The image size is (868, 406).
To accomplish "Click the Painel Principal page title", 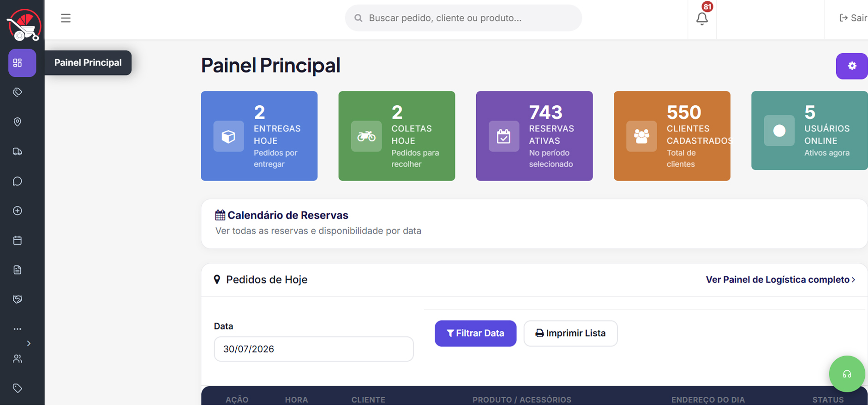I will tap(271, 65).
